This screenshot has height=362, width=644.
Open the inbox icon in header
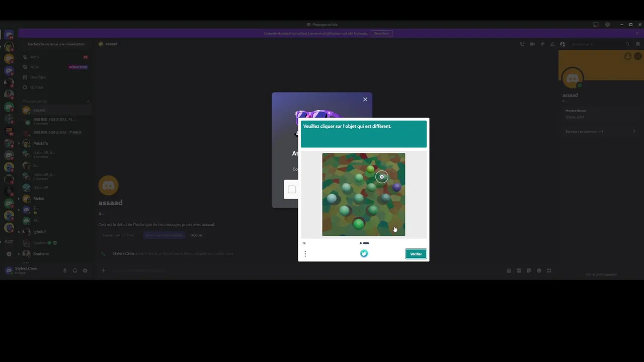coord(596,24)
